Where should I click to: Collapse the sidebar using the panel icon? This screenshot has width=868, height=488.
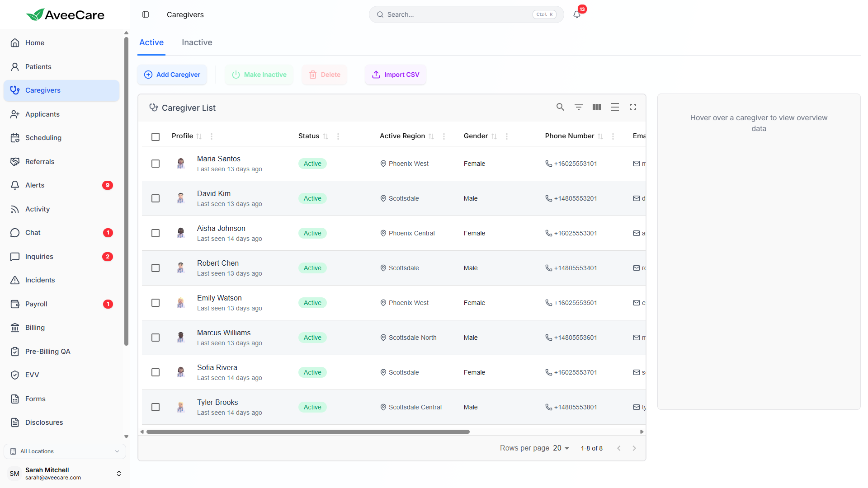(146, 14)
